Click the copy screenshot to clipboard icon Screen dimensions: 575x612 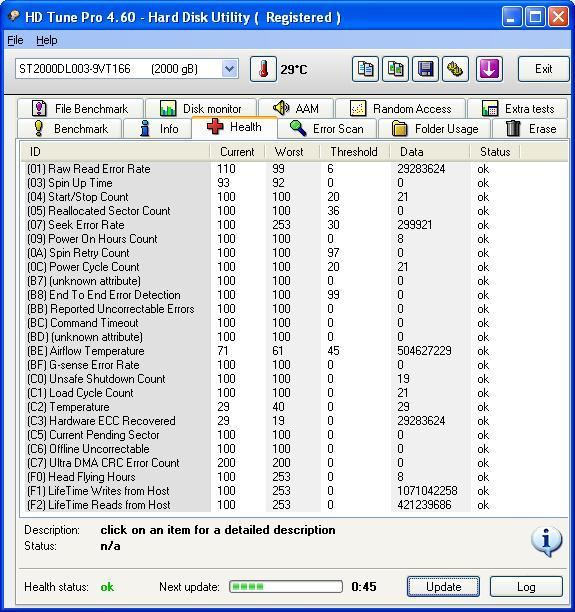[x=395, y=69]
